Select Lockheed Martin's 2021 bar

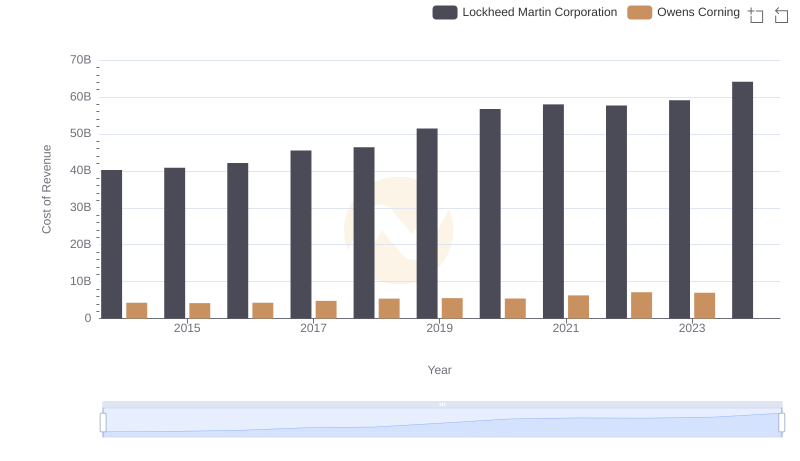point(553,211)
